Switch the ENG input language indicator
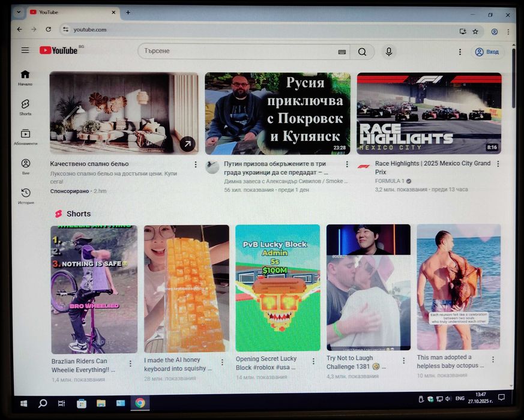 coord(460,398)
